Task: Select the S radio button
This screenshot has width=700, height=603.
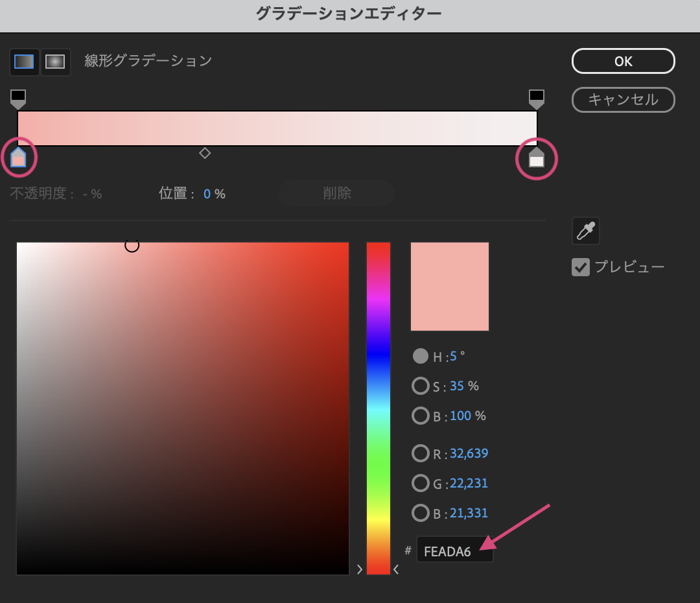Action: 421,385
